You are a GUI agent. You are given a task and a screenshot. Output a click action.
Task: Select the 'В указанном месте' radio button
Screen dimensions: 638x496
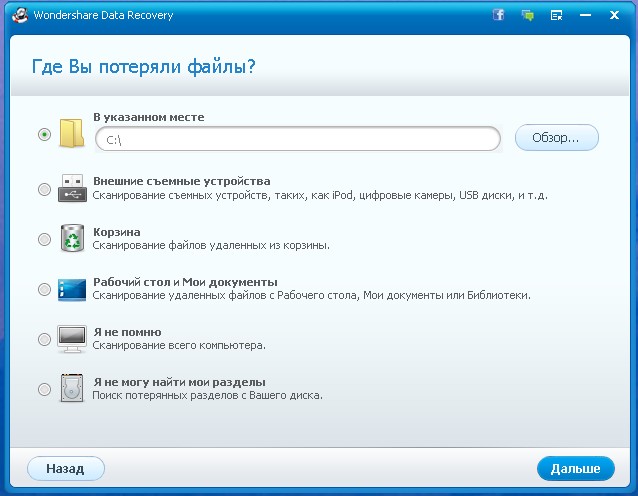(44, 134)
